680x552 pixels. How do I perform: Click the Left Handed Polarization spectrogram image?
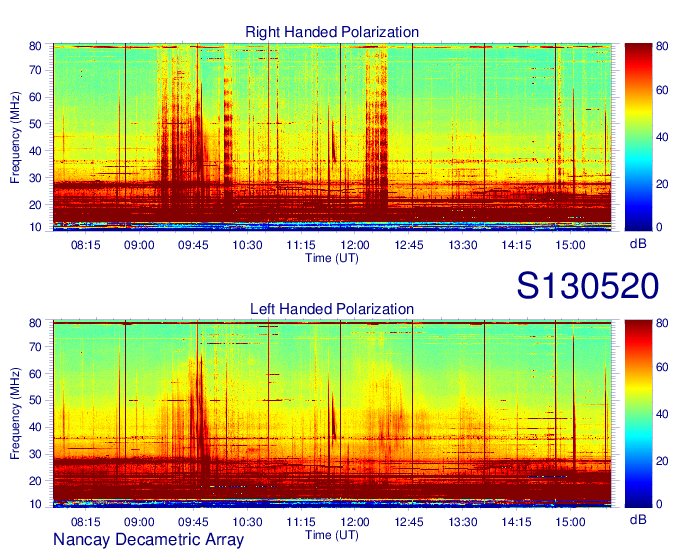click(x=332, y=414)
